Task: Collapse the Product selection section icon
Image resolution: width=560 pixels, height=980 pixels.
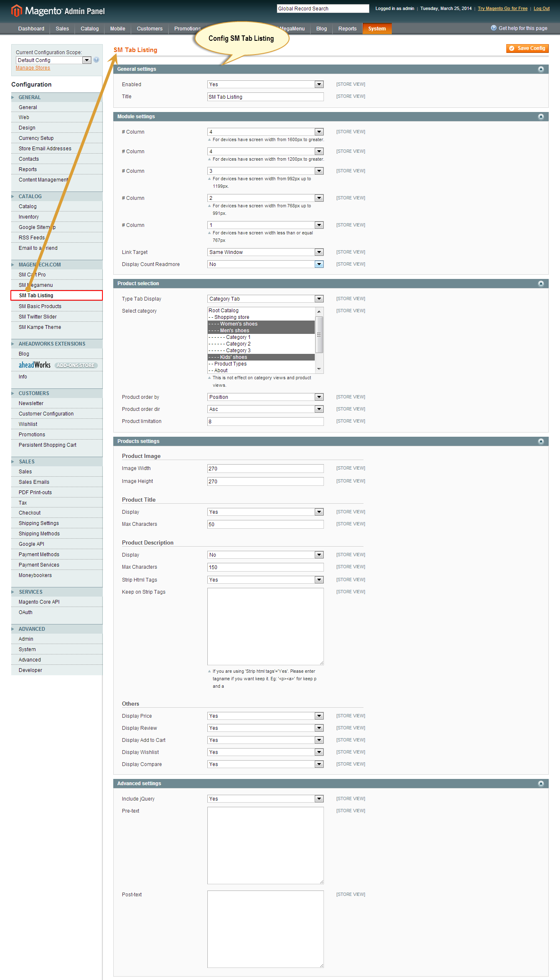Action: point(541,284)
